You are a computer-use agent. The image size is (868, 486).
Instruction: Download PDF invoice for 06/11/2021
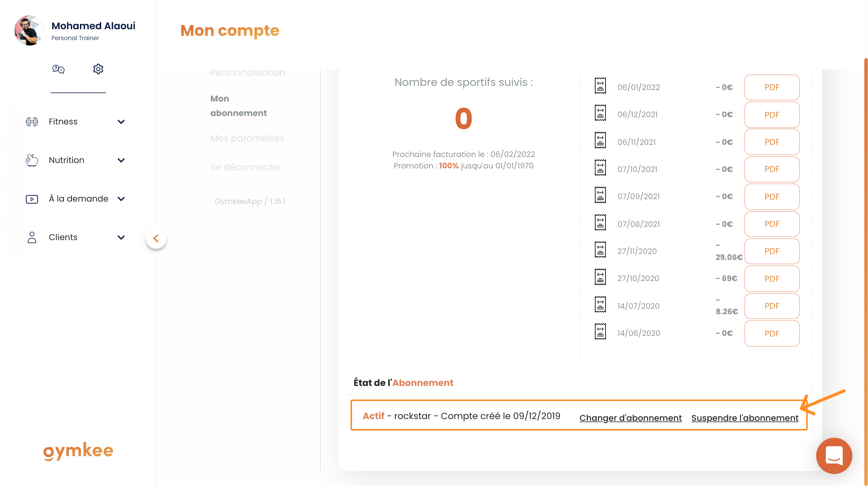click(x=772, y=142)
